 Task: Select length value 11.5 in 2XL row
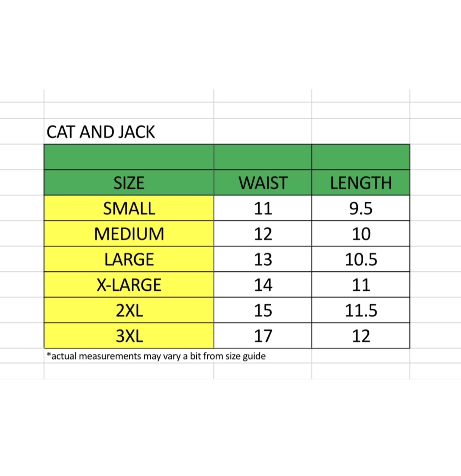click(x=361, y=311)
